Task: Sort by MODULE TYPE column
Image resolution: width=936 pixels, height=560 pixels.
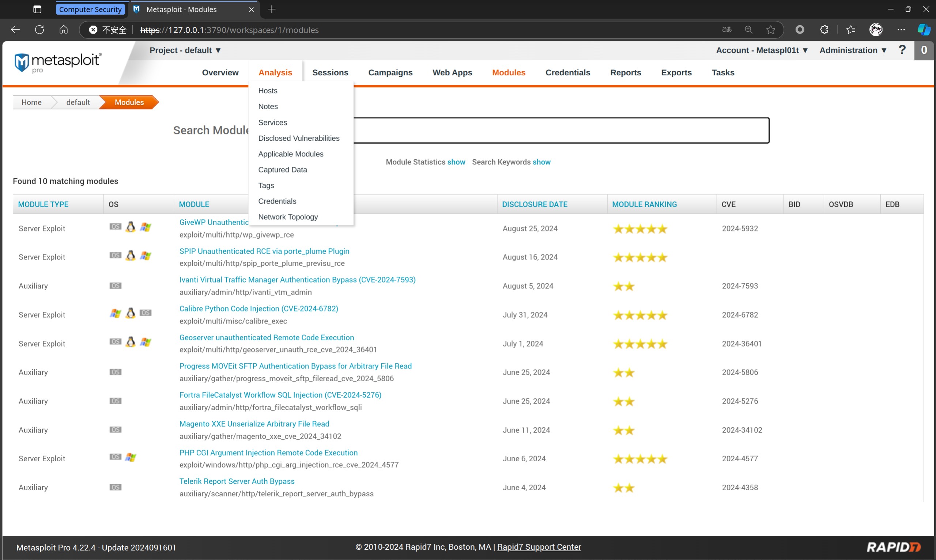Action: 43,204
